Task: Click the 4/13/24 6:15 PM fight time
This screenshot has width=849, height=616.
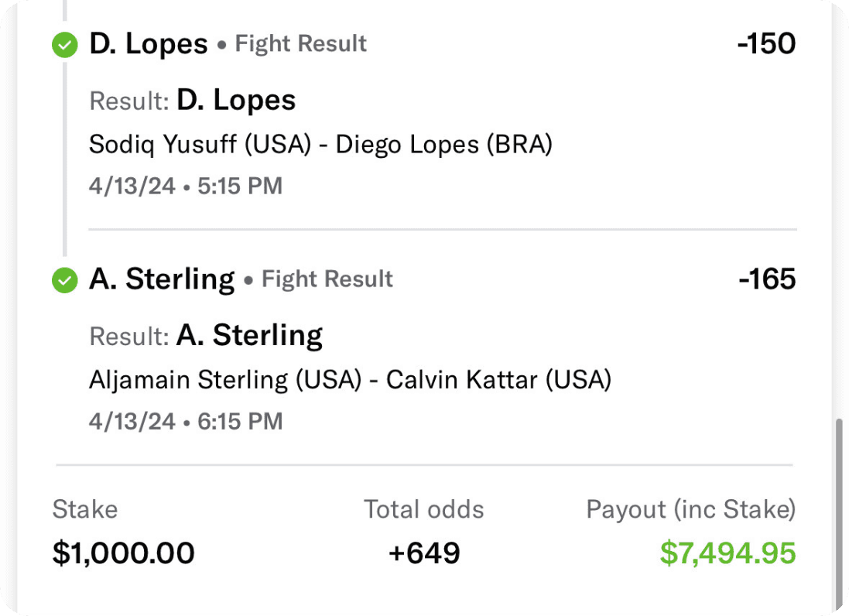Action: (x=186, y=422)
